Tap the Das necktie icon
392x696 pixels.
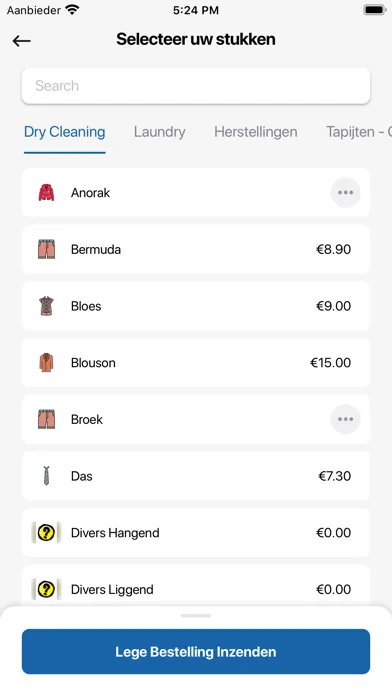click(x=46, y=476)
